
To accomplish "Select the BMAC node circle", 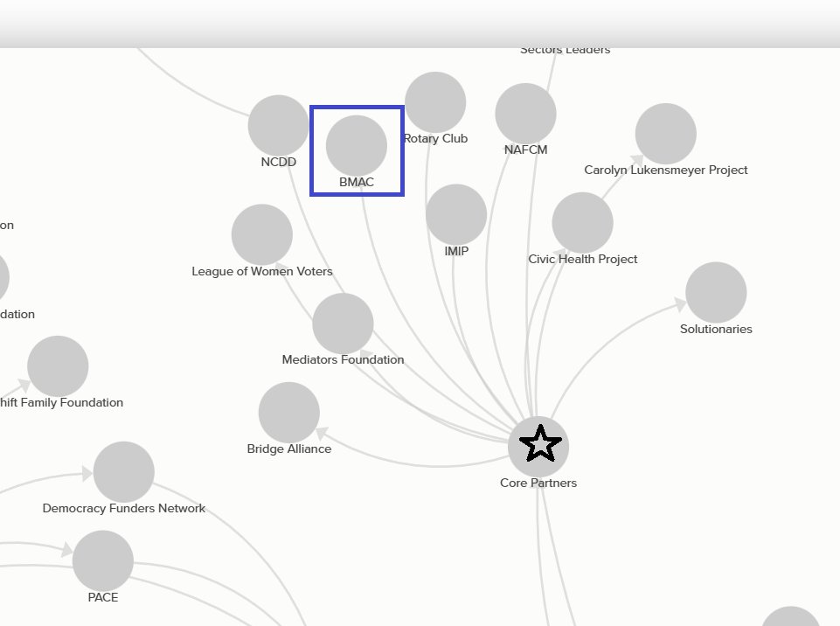I will click(x=357, y=145).
